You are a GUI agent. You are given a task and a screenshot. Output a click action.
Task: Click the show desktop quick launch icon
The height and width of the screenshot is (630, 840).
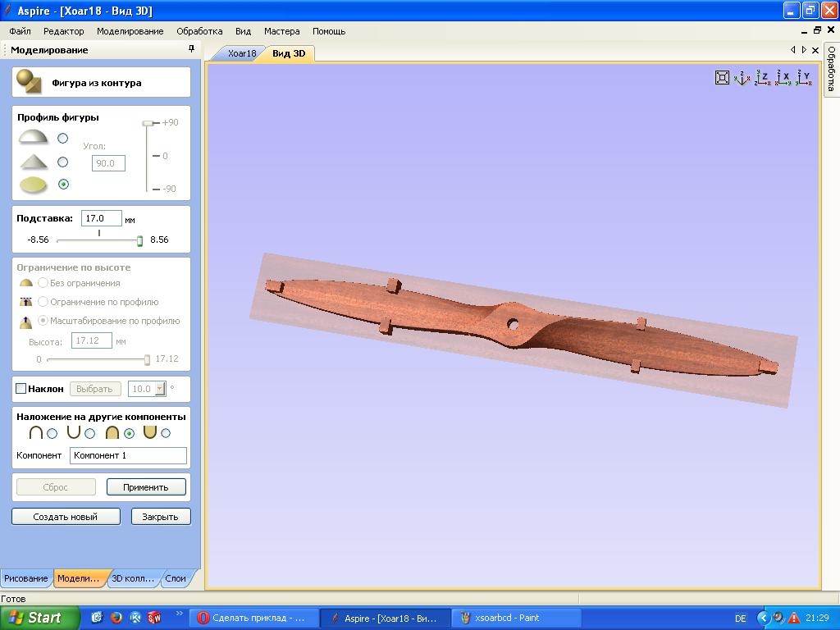tap(97, 618)
